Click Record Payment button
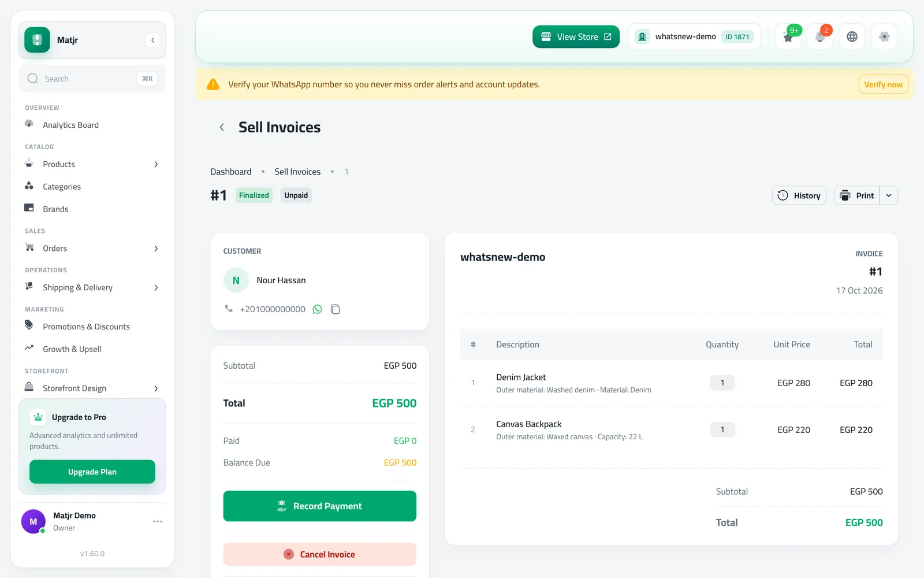This screenshot has width=924, height=578. 320,506
